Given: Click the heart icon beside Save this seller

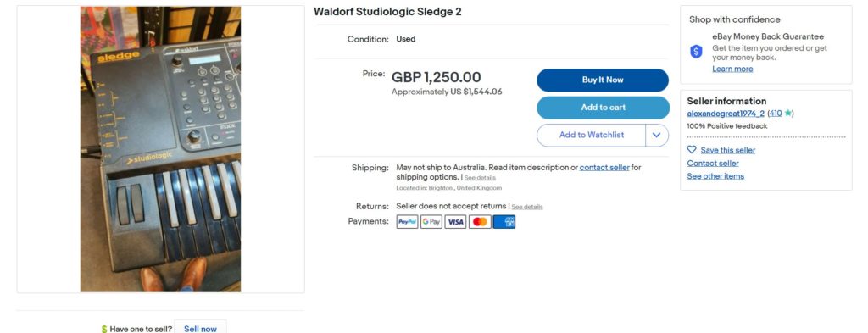Looking at the screenshot, I should pos(692,150).
